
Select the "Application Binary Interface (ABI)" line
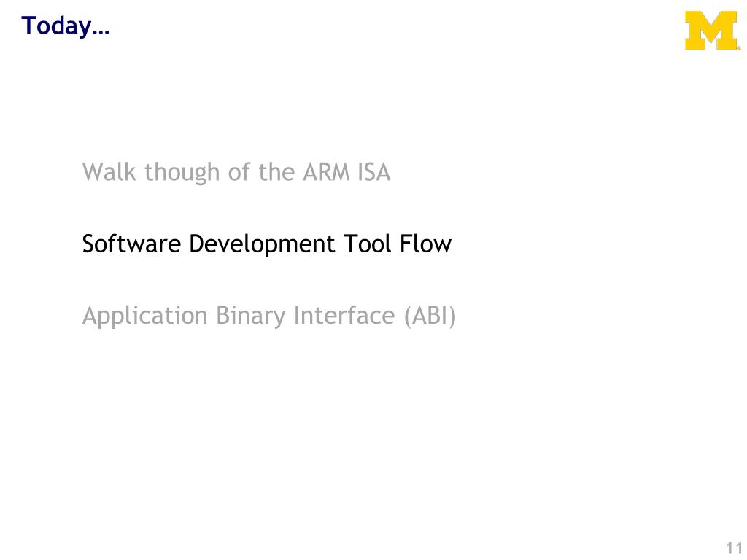(x=269, y=316)
